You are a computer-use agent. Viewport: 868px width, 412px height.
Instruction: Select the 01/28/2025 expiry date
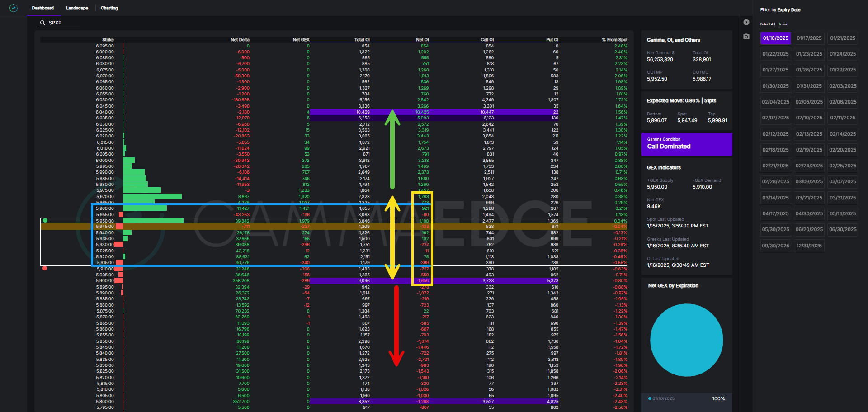coord(809,70)
